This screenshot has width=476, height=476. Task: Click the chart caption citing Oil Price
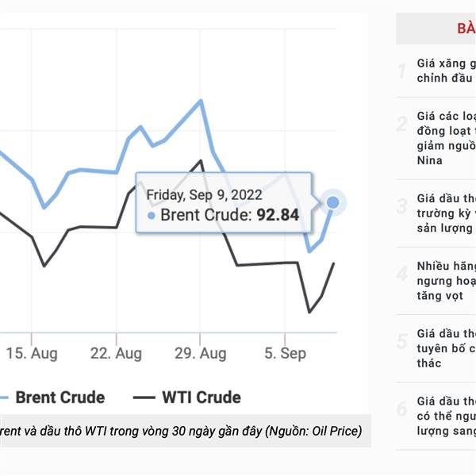(x=181, y=431)
